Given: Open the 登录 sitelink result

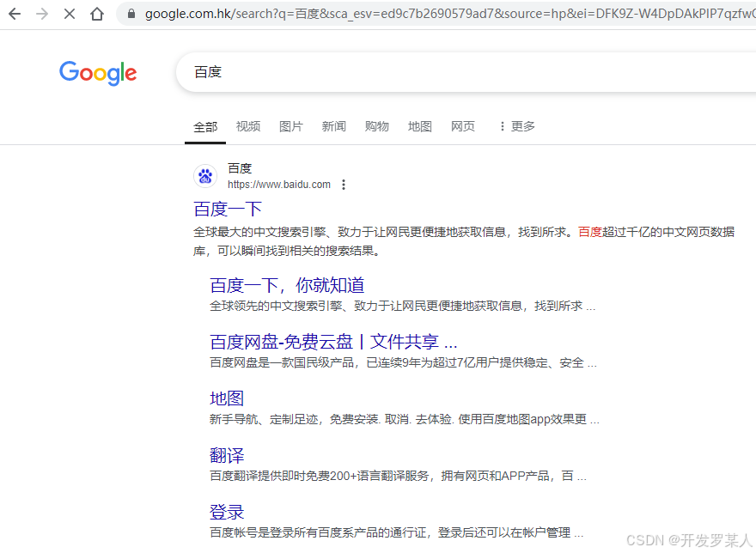Looking at the screenshot, I should coord(227,512).
